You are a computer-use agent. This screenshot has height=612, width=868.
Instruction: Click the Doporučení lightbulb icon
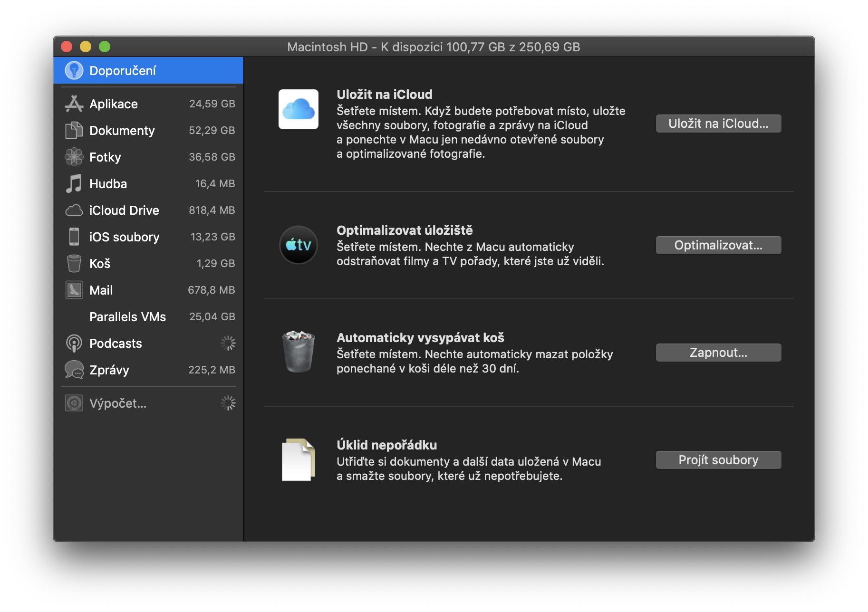(74, 70)
